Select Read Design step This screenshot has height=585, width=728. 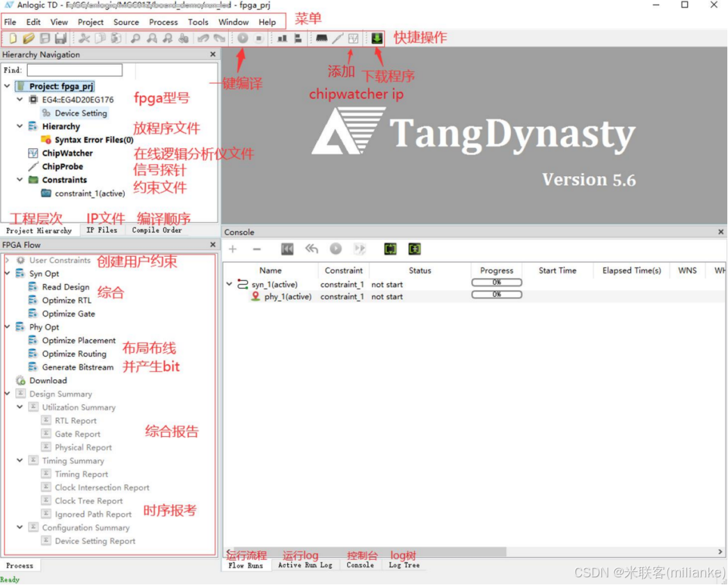point(65,287)
